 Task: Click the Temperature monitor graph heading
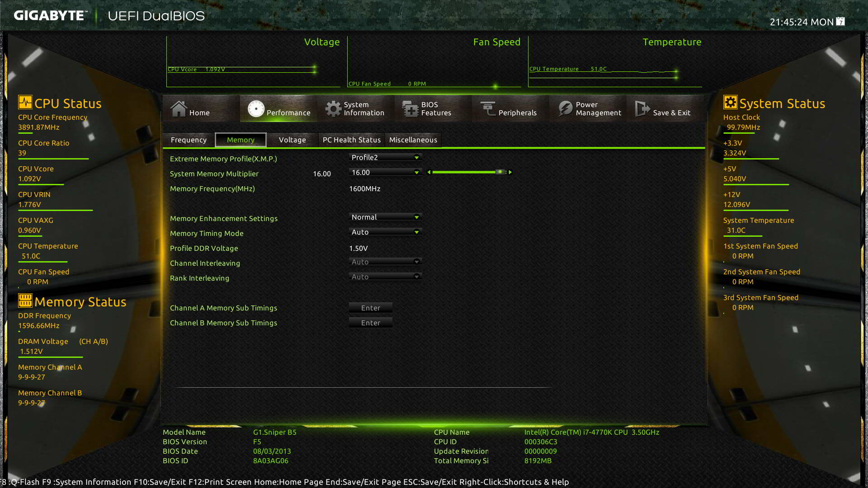pos(672,42)
